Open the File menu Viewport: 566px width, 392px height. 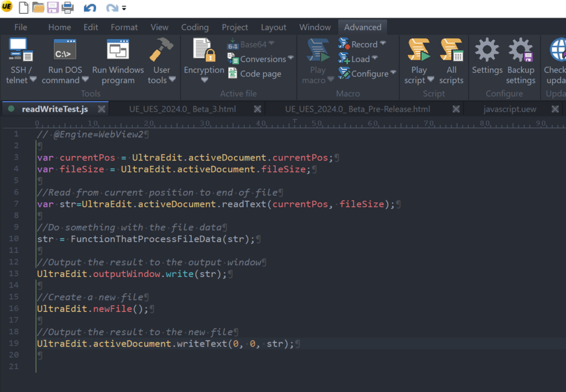[20, 27]
